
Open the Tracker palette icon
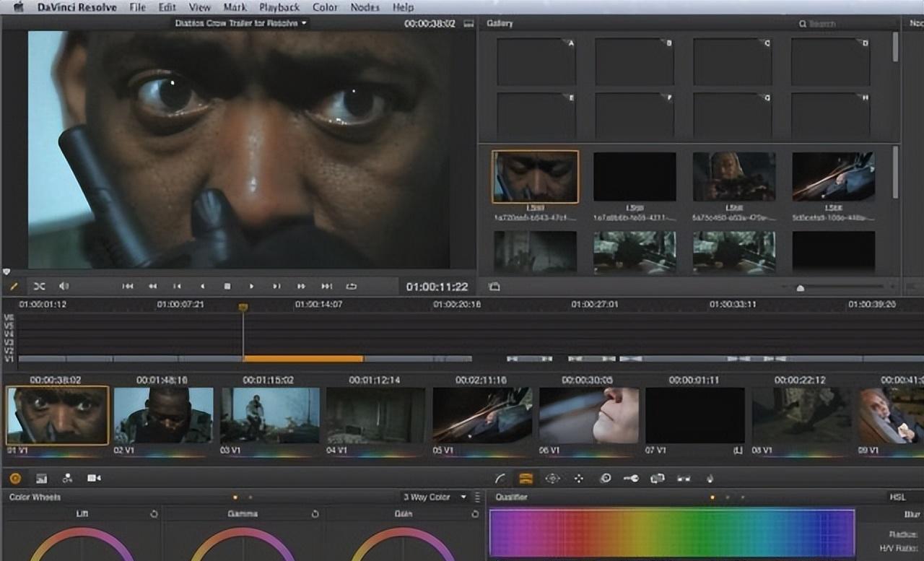click(x=578, y=478)
